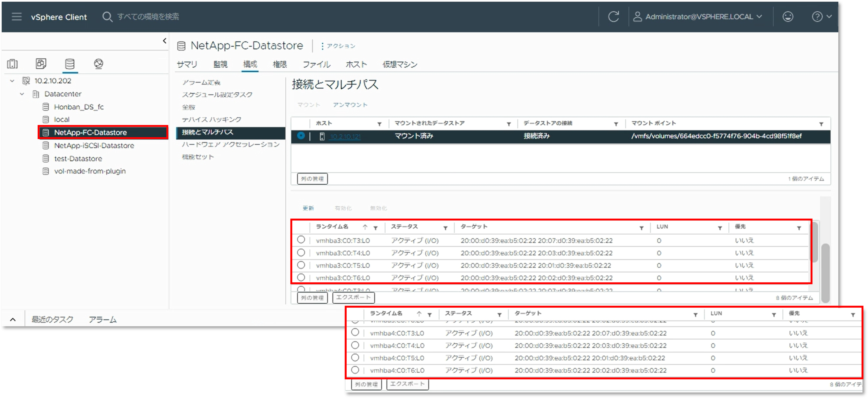Open the 仮想マシン tab
The width and height of the screenshot is (868, 398).
click(x=400, y=64)
